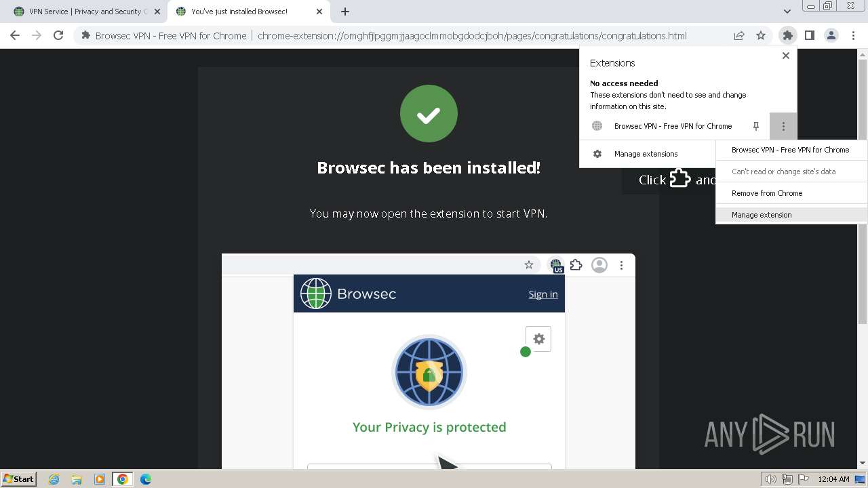This screenshot has width=868, height=488.
Task: Open the side panel icon
Action: [809, 35]
